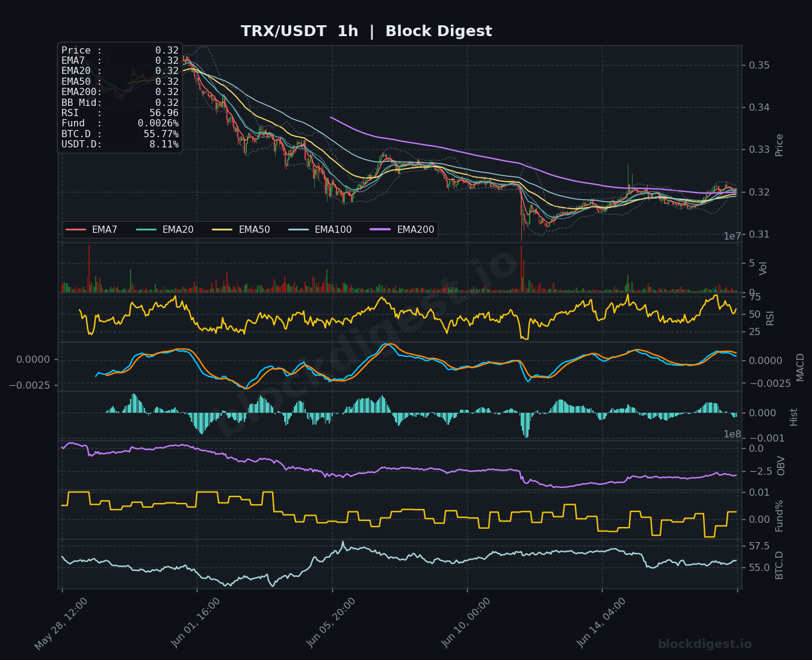Click the Fund 0.0026% value in info box

coord(158,123)
